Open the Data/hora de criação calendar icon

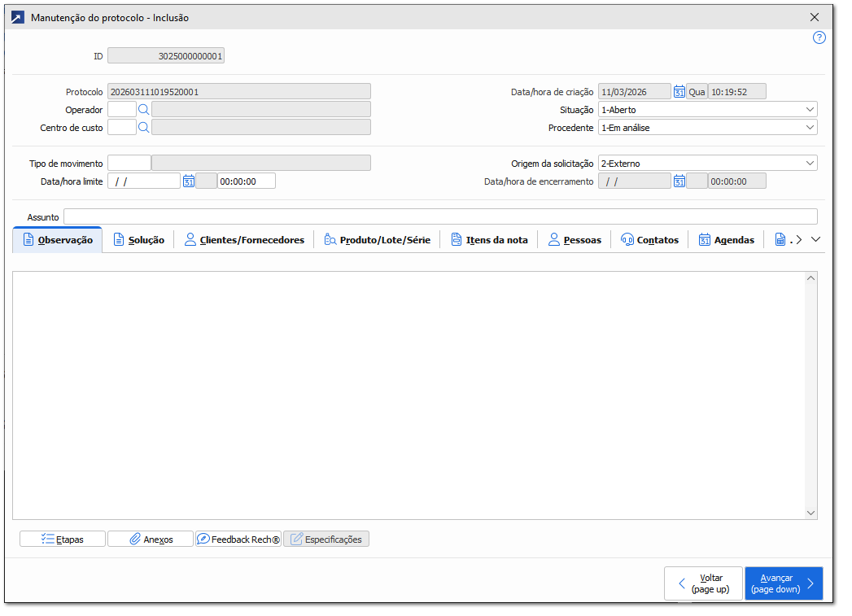point(679,92)
